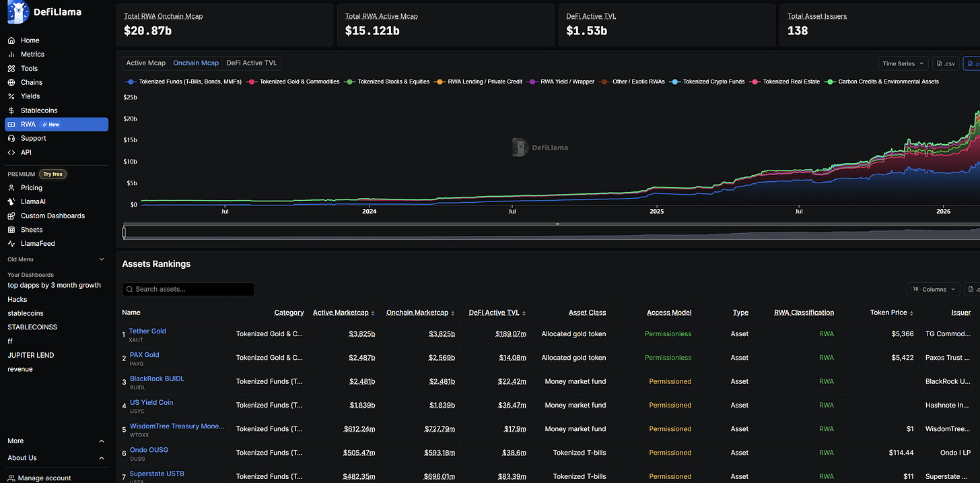Click the Tools sidebar icon
This screenshot has width=980, height=483.
click(x=11, y=69)
